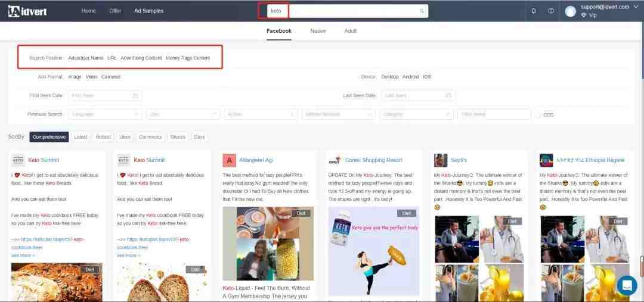The width and height of the screenshot is (644, 302).
Task: Click the user avatar in the header
Action: click(571, 11)
